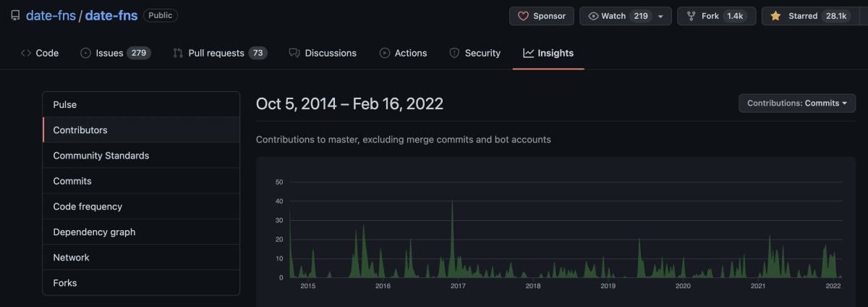Open Community Standards in the sidebar

coord(141,156)
